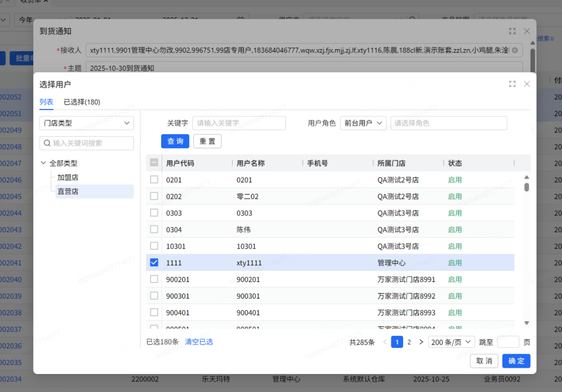Clear recipients with the 接收人 clear icon
This screenshot has height=392, width=562.
[x=515, y=50]
